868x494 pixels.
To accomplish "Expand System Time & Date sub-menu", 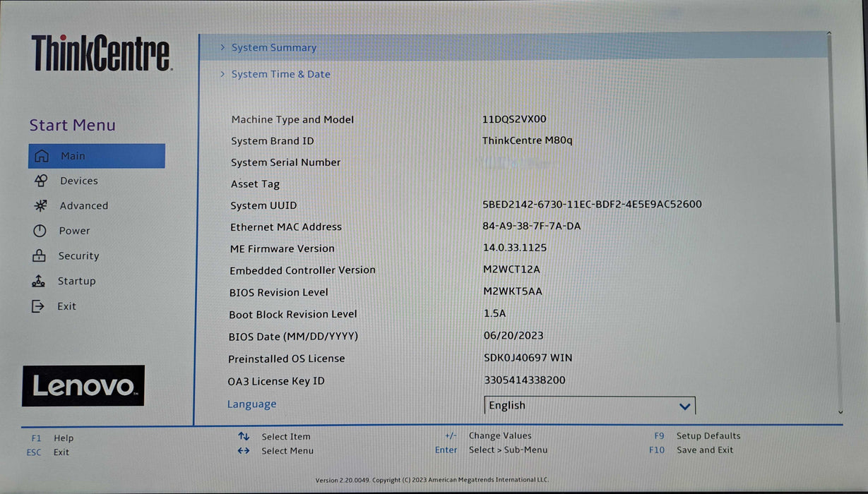I will pos(280,74).
